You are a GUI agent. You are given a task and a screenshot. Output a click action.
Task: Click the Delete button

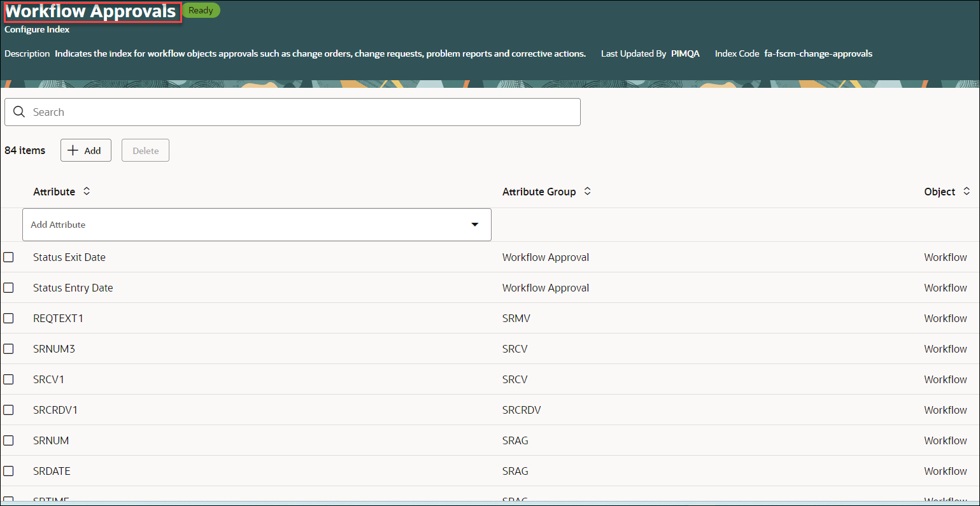point(145,150)
